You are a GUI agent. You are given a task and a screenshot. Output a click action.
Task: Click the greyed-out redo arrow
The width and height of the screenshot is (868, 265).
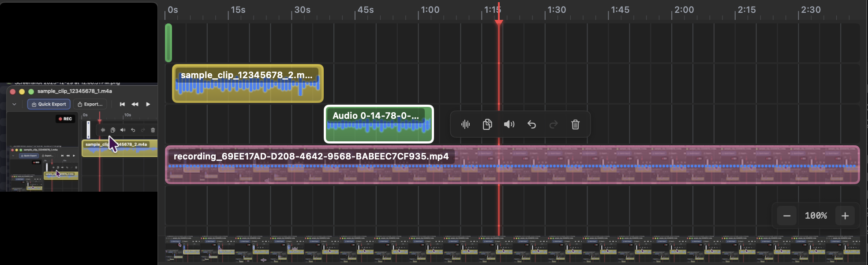coord(554,125)
